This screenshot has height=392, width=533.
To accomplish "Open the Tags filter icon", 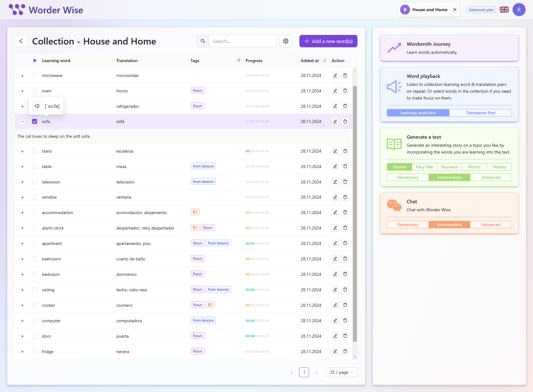I will point(239,61).
